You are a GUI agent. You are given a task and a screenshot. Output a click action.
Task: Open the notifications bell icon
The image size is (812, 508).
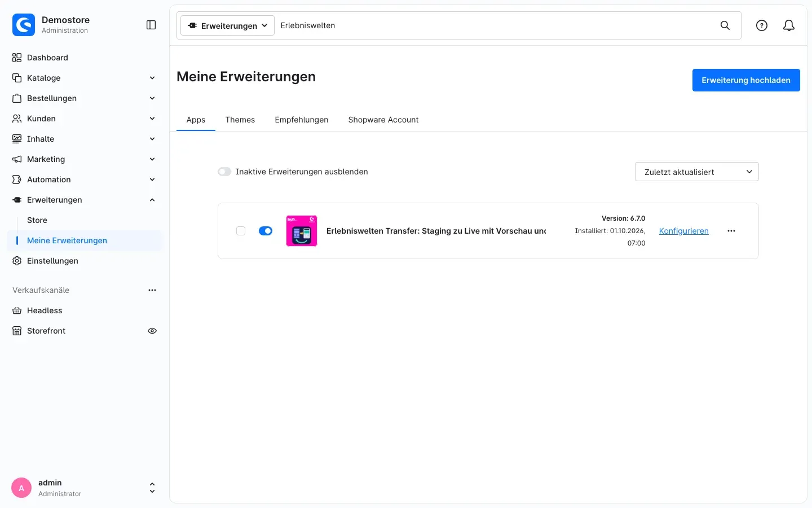[789, 25]
